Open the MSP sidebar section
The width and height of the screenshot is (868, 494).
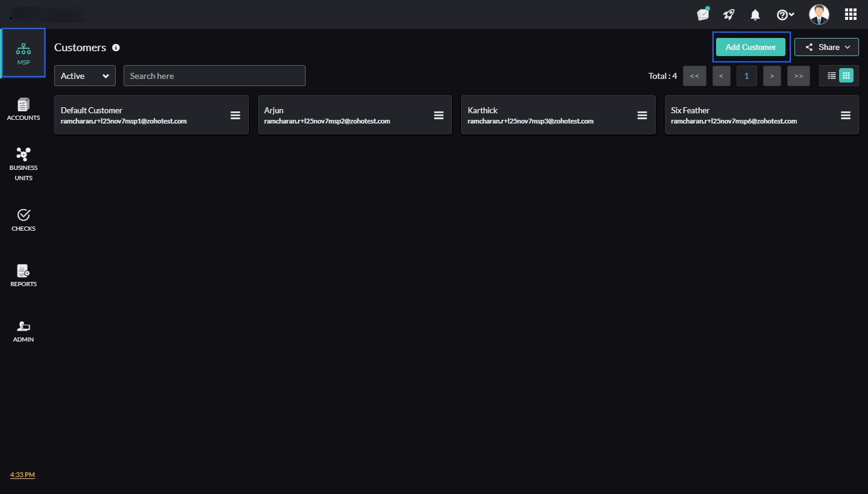pyautogui.click(x=23, y=52)
